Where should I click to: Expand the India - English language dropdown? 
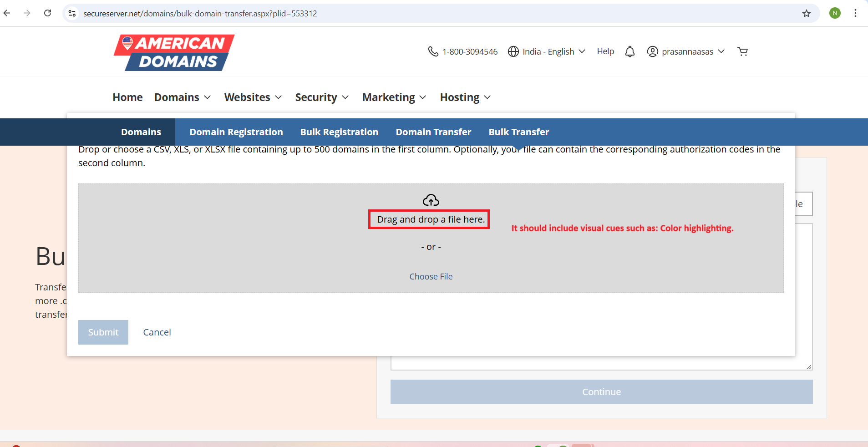pos(547,51)
